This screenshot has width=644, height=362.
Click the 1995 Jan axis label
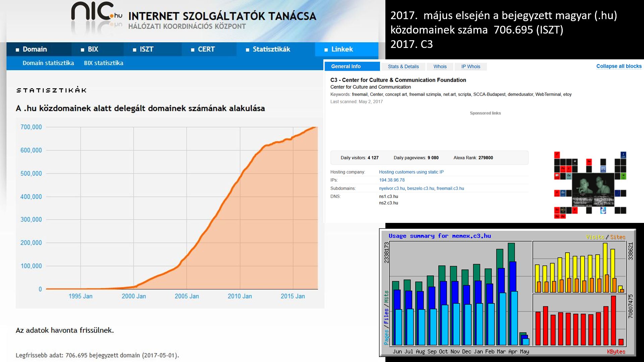click(x=80, y=296)
